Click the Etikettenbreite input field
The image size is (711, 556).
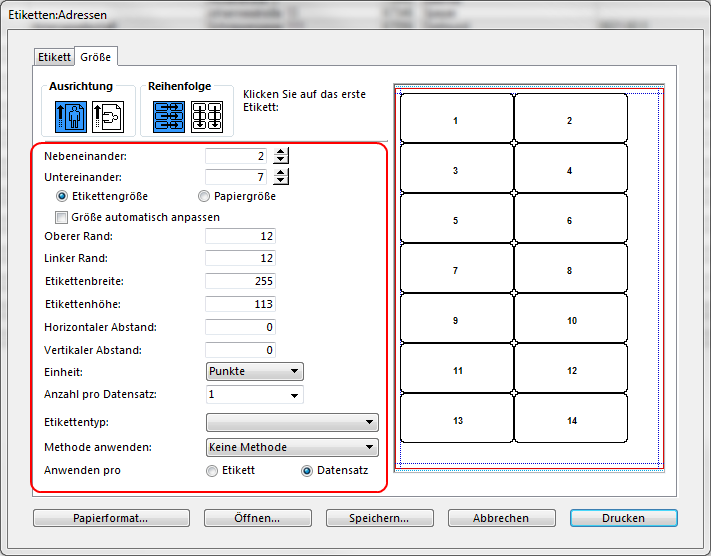pyautogui.click(x=240, y=281)
